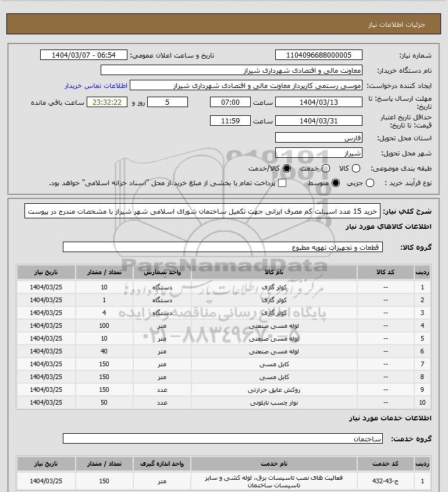Select نوار چسب نایلونی in row 10

point(274,402)
